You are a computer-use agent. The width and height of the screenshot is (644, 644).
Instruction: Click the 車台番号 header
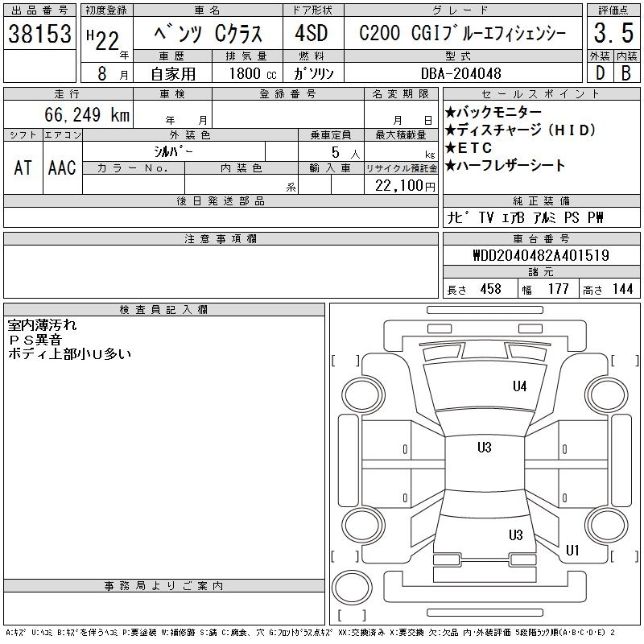pos(541,238)
